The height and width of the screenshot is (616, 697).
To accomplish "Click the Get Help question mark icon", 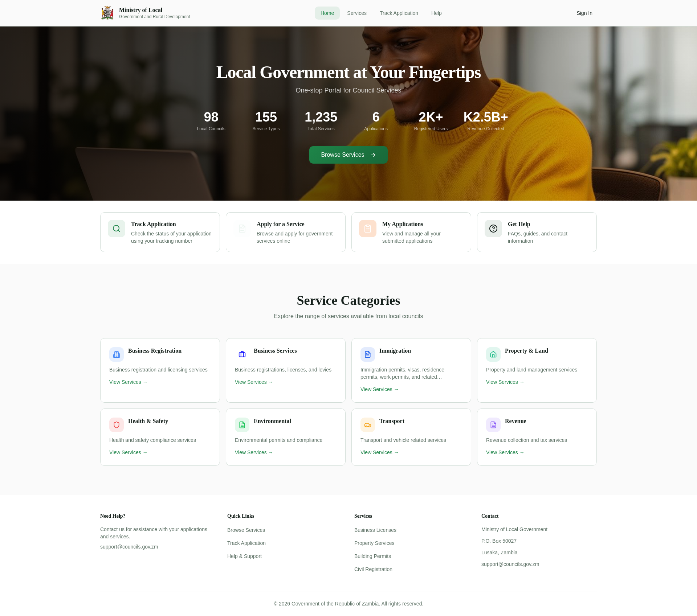I will [x=493, y=229].
